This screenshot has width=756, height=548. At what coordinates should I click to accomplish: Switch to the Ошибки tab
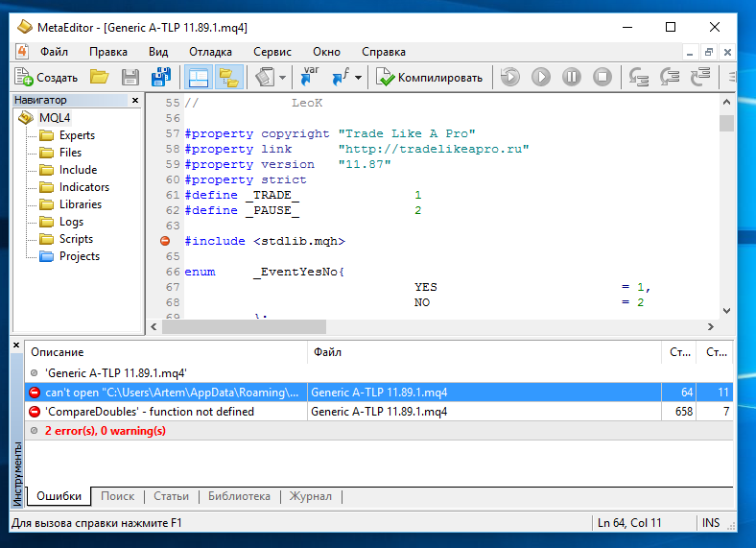59,496
